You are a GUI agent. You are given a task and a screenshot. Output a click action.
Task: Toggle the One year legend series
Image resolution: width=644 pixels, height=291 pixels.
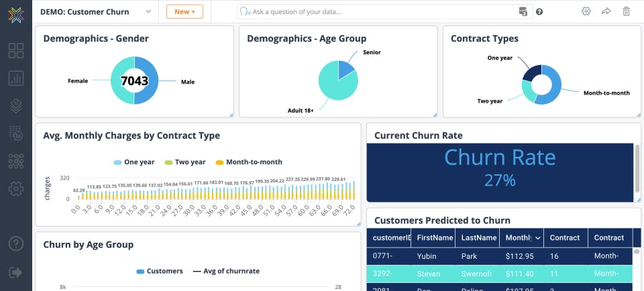[134, 162]
